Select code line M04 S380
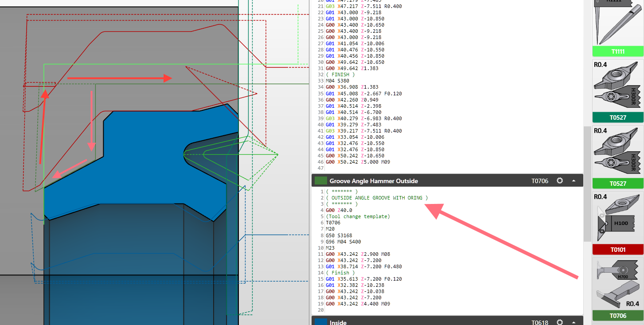 (x=337, y=81)
